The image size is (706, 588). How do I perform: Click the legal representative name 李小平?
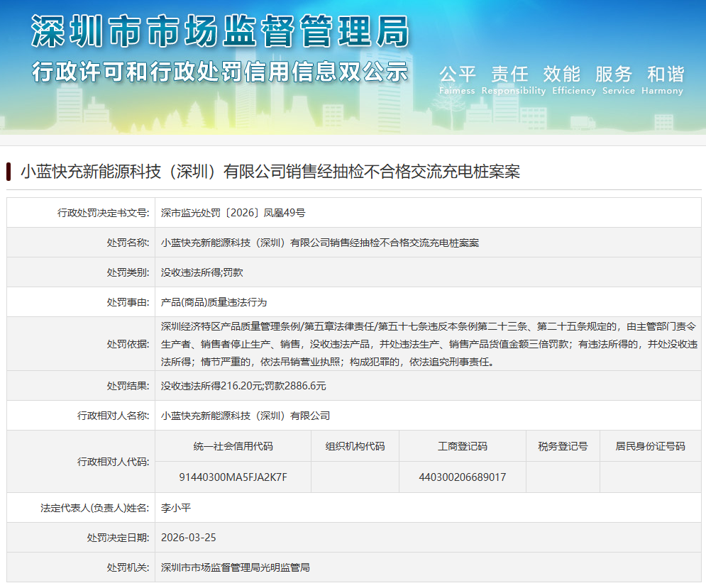[176, 508]
